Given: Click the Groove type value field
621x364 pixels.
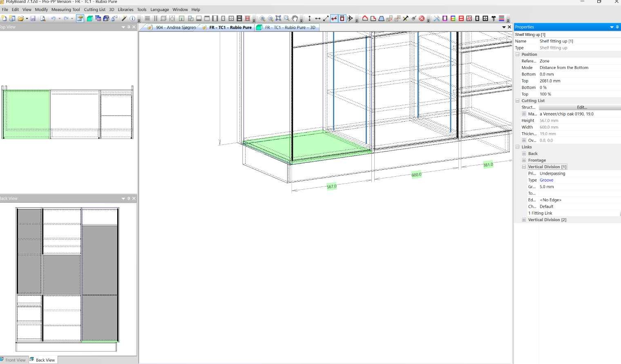Looking at the screenshot, I should pos(546,180).
